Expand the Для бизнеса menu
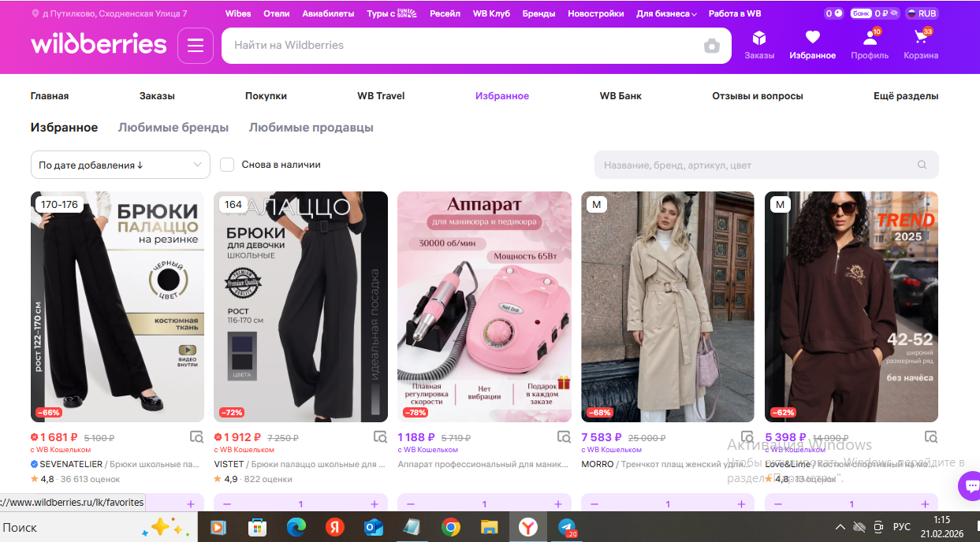Viewport: 980px width, 542px height. point(666,13)
